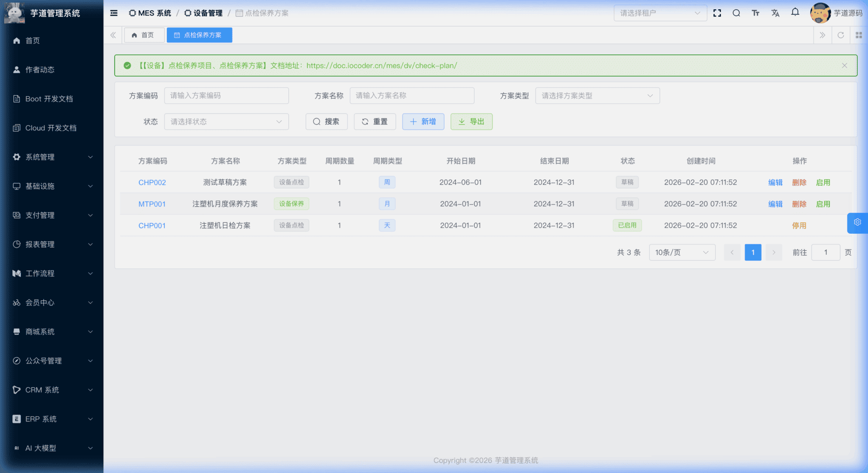868x473 pixels.
Task: Open the 方案类型 dropdown
Action: pos(597,96)
